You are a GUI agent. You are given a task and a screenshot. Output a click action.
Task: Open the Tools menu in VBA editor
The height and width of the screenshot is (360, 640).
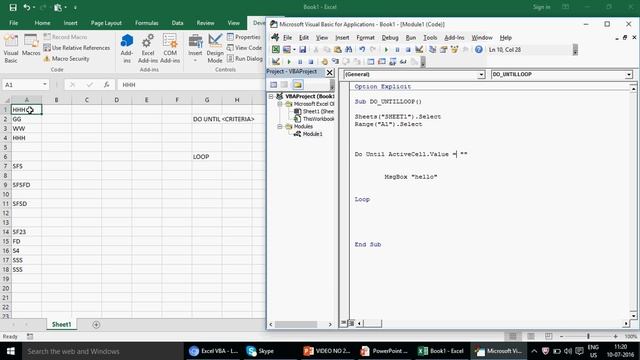pyautogui.click(x=430, y=38)
